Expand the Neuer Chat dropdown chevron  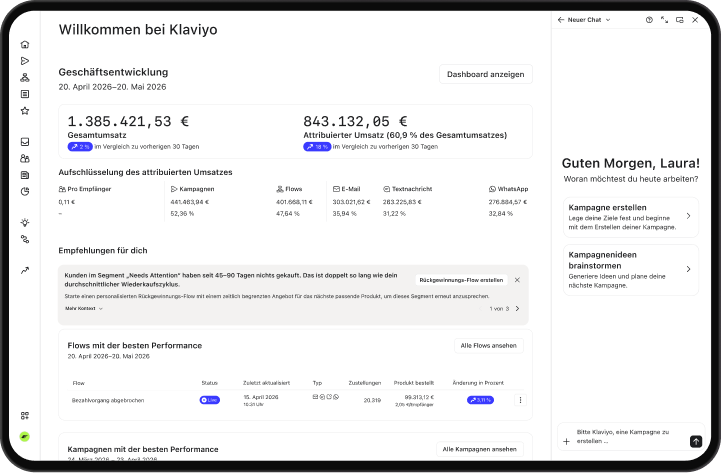608,20
